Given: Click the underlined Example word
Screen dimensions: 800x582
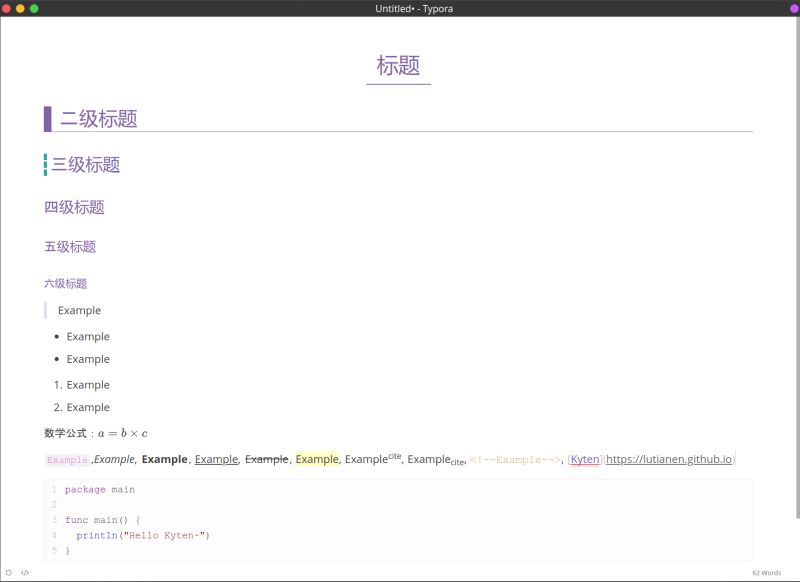Looking at the screenshot, I should (x=216, y=459).
